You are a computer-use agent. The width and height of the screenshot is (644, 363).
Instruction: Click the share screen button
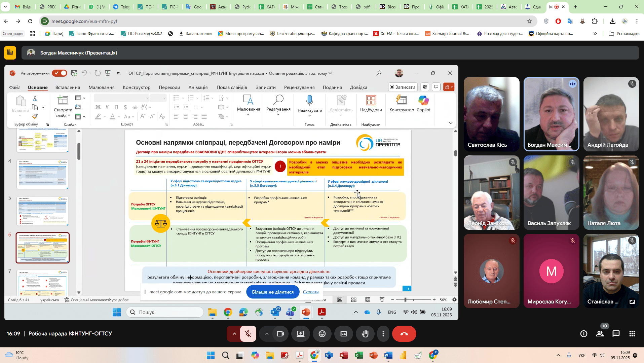(300, 334)
